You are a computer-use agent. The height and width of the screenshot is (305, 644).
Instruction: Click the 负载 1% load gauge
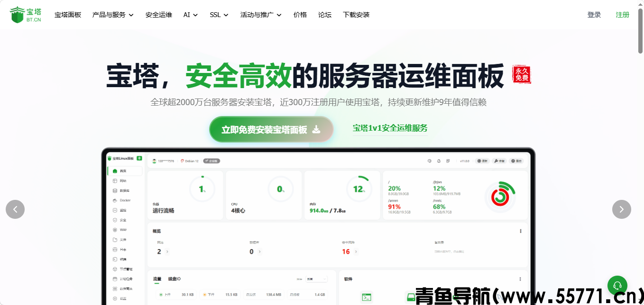click(x=202, y=189)
